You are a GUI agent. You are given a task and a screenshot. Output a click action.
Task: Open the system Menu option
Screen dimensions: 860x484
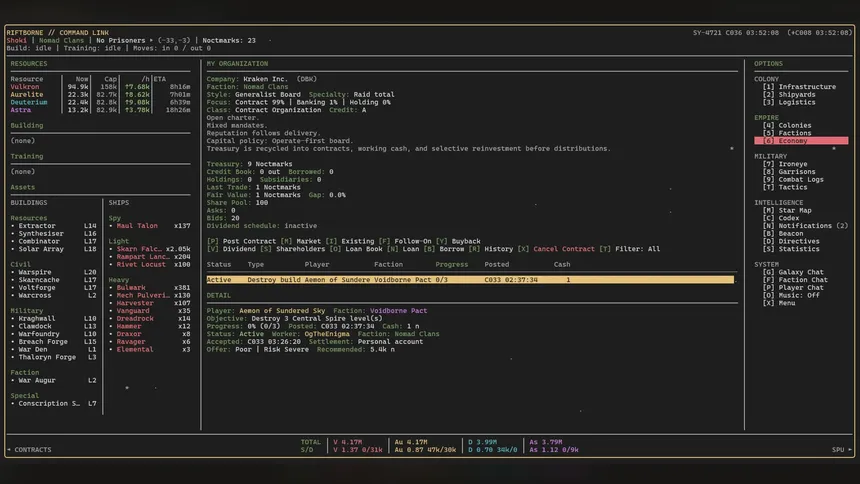point(778,303)
